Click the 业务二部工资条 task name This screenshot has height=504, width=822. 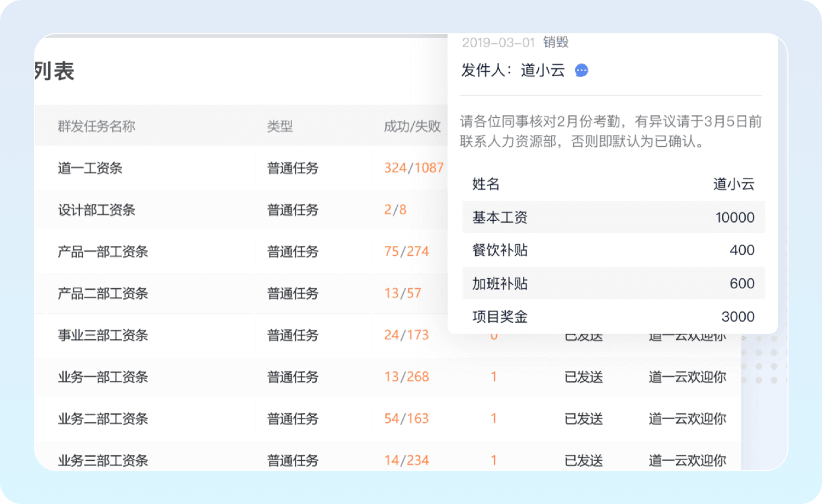[x=103, y=419]
